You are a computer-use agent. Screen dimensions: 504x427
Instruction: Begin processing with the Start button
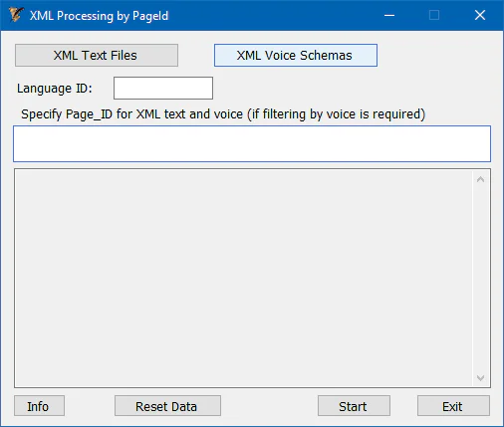click(x=354, y=406)
